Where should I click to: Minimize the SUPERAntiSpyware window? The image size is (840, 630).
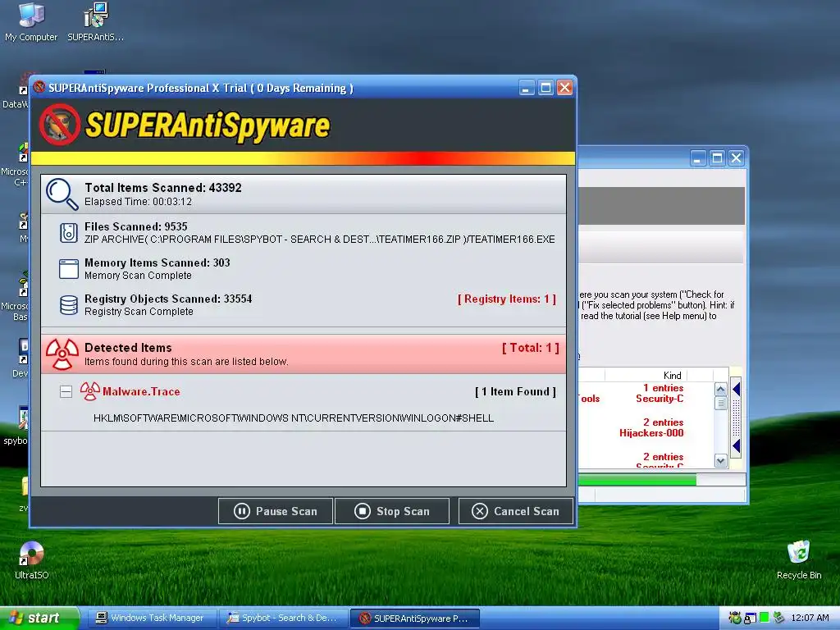click(x=527, y=87)
